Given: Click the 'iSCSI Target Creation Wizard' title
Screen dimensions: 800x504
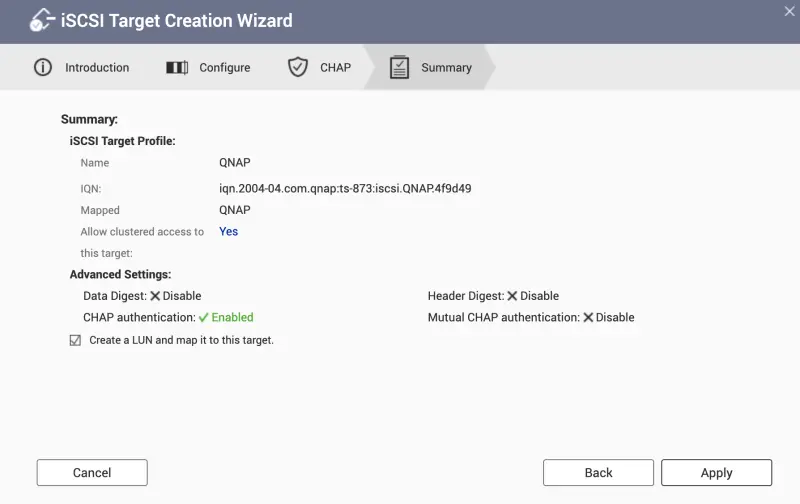Looking at the screenshot, I should point(177,20).
